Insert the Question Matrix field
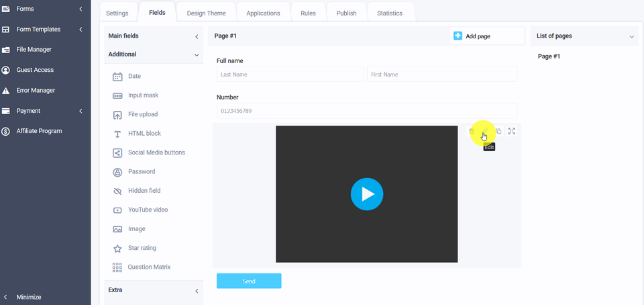The width and height of the screenshot is (644, 305). pyautogui.click(x=149, y=267)
